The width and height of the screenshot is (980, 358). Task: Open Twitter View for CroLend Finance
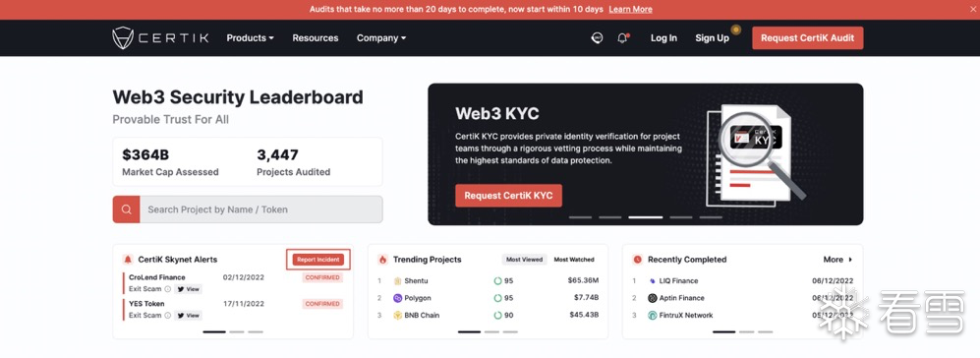(x=188, y=289)
